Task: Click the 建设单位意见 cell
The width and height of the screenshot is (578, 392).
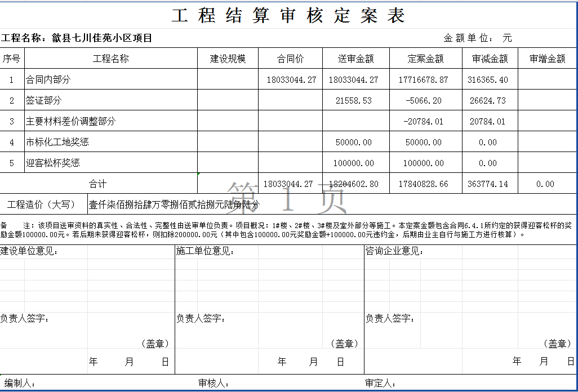Action: (29, 251)
